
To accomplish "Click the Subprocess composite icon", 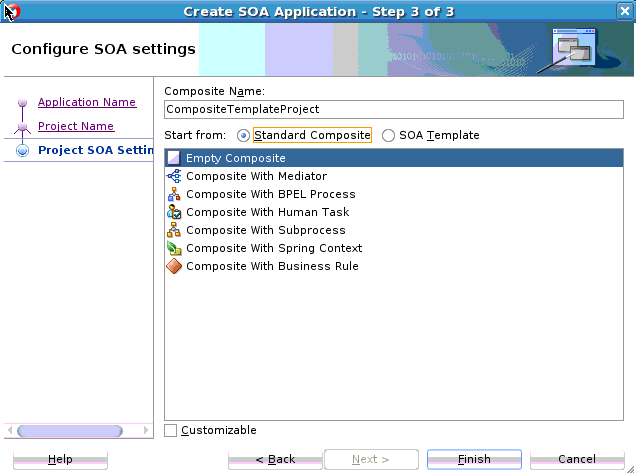I will point(174,230).
